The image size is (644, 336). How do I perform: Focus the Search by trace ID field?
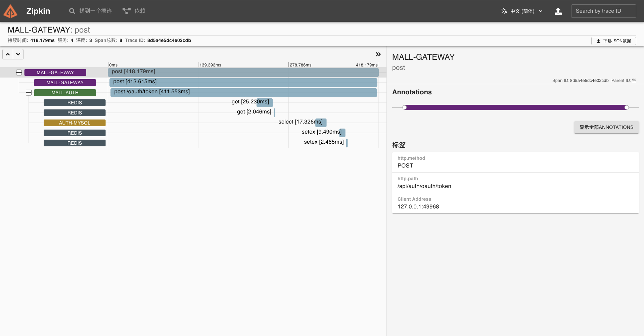pyautogui.click(x=603, y=11)
